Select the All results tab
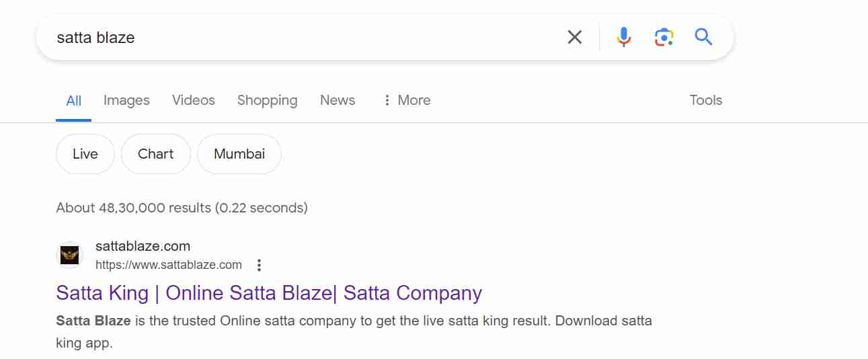This screenshot has width=868, height=359. [73, 101]
